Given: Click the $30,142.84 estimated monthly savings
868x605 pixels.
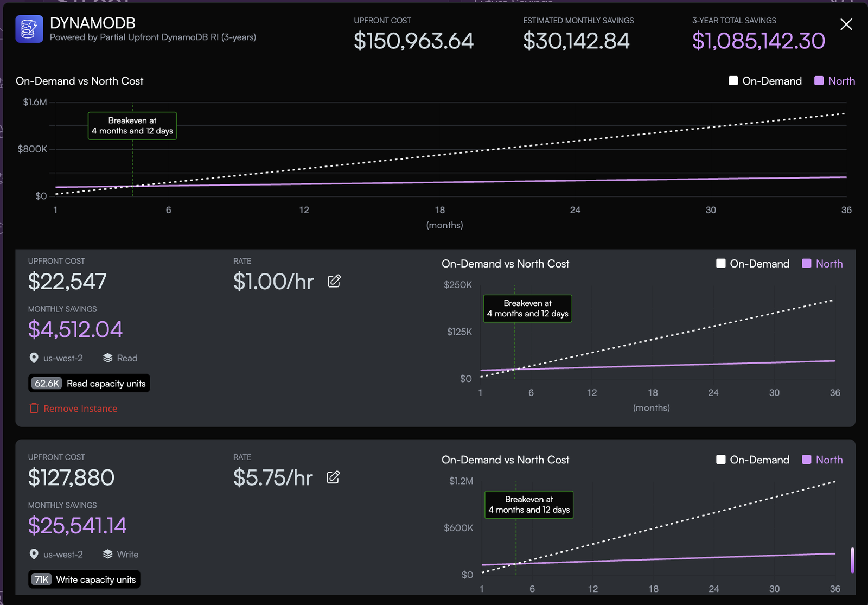Looking at the screenshot, I should pyautogui.click(x=576, y=41).
